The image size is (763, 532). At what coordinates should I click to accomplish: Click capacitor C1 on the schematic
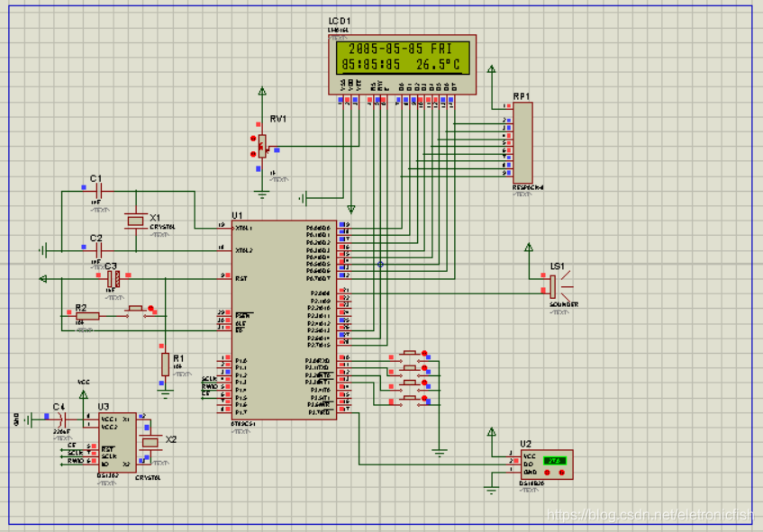pos(97,191)
